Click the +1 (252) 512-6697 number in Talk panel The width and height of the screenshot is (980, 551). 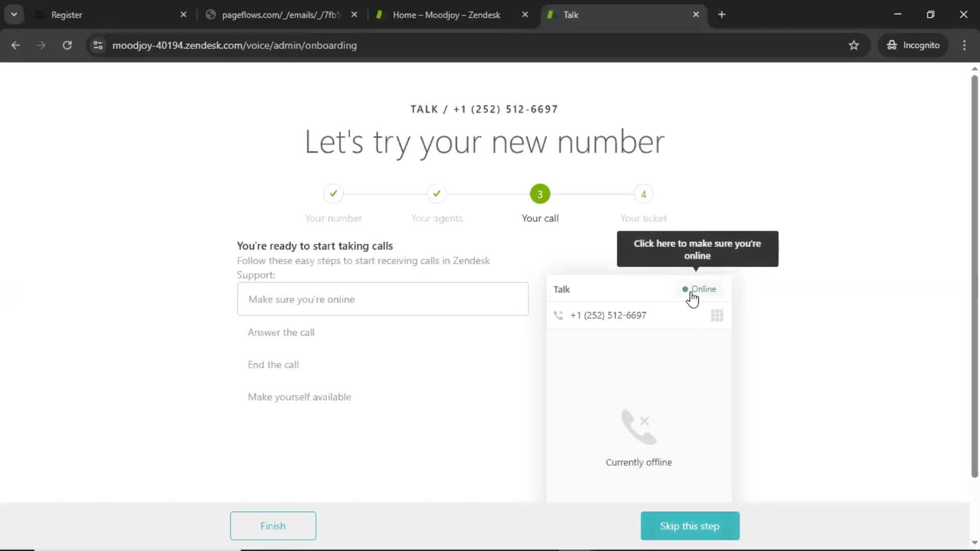click(x=608, y=316)
